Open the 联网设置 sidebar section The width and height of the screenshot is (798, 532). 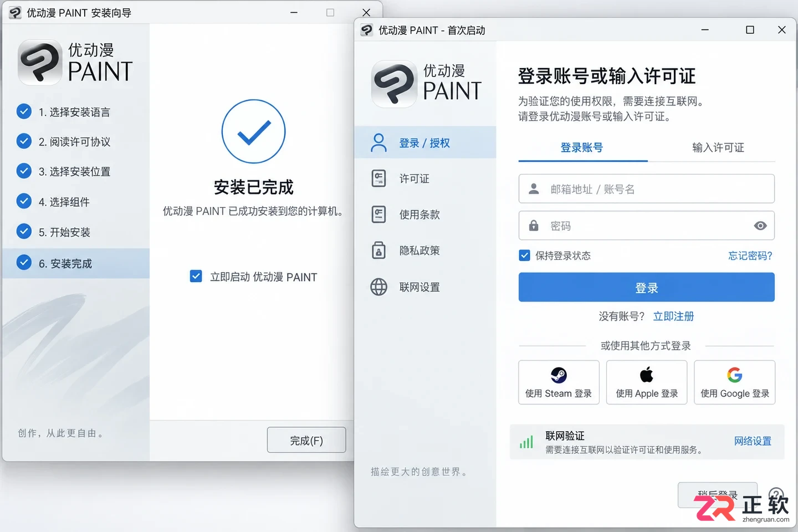425,287
